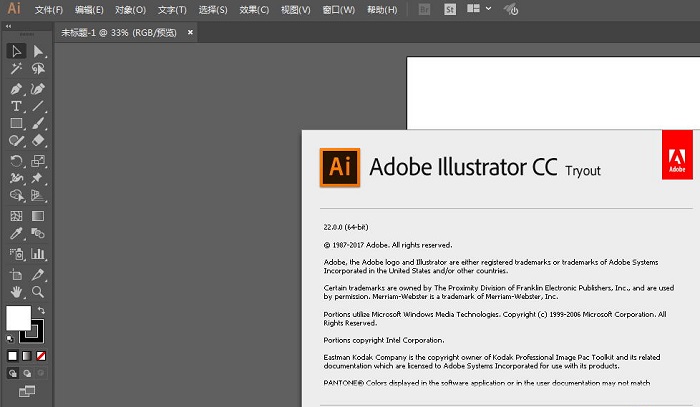Pick the Rotate tool
The image size is (700, 407).
[17, 161]
